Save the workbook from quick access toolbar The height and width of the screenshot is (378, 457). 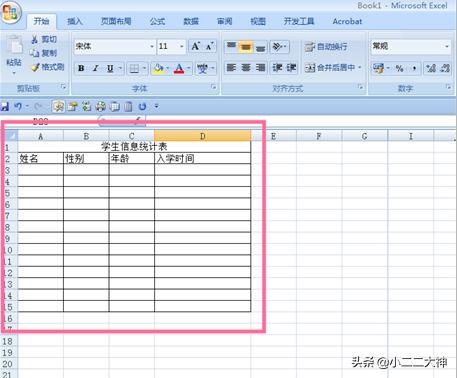pos(5,107)
